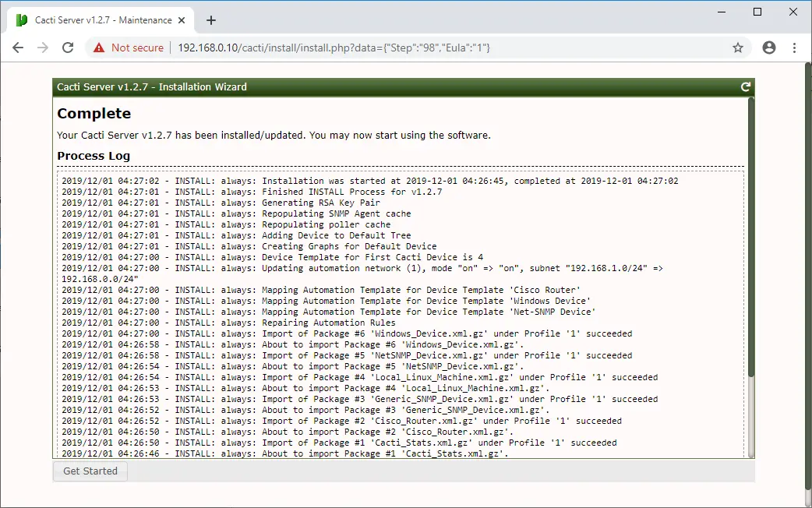Open the Chrome profile avatar icon
Image resolution: width=812 pixels, height=508 pixels.
click(769, 48)
